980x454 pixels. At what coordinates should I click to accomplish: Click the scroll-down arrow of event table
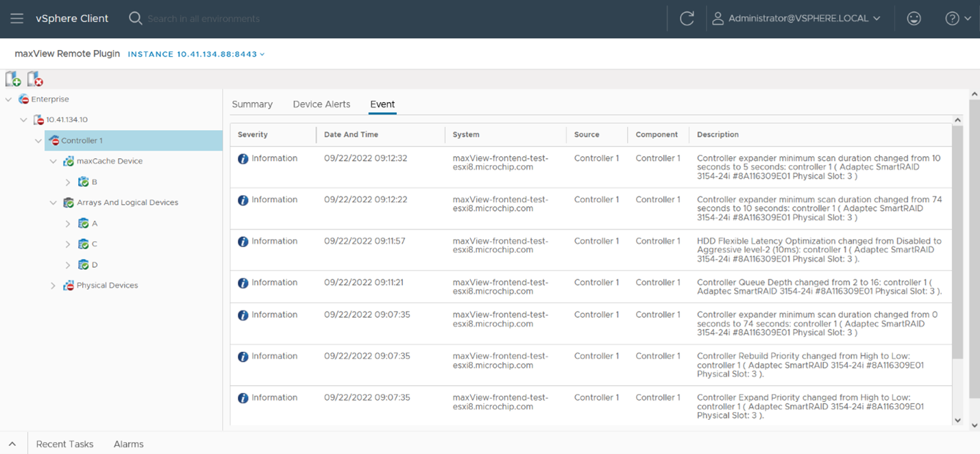coord(957,420)
